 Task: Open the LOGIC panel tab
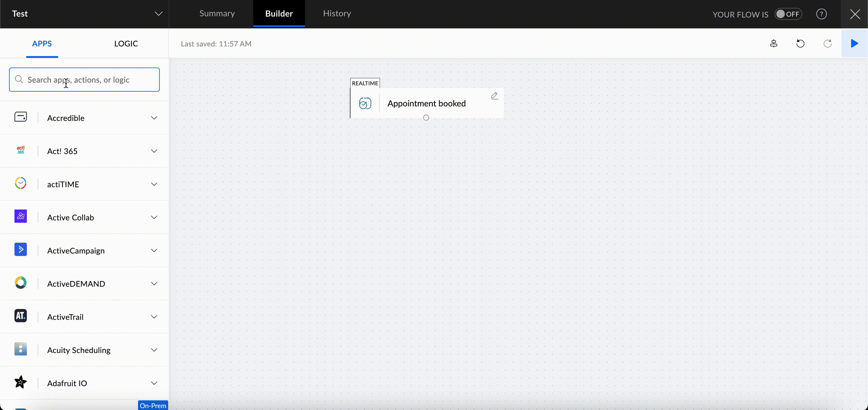pos(126,43)
